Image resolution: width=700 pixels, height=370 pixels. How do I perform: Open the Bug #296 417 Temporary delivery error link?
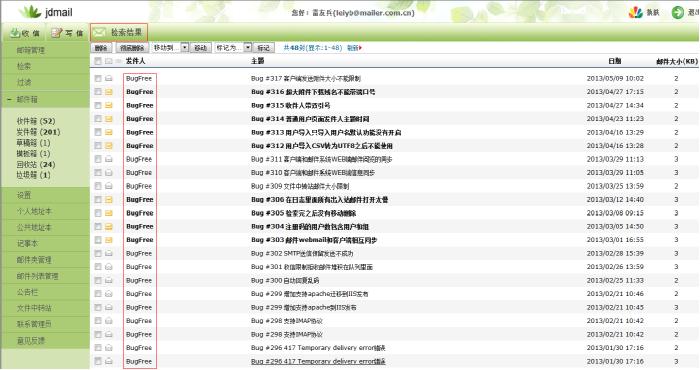318,361
